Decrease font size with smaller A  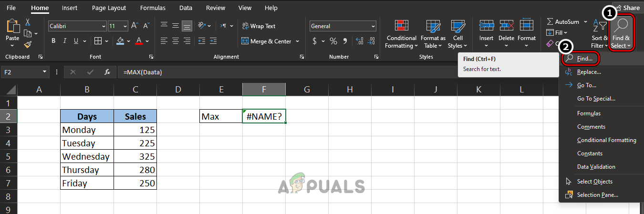(146, 26)
